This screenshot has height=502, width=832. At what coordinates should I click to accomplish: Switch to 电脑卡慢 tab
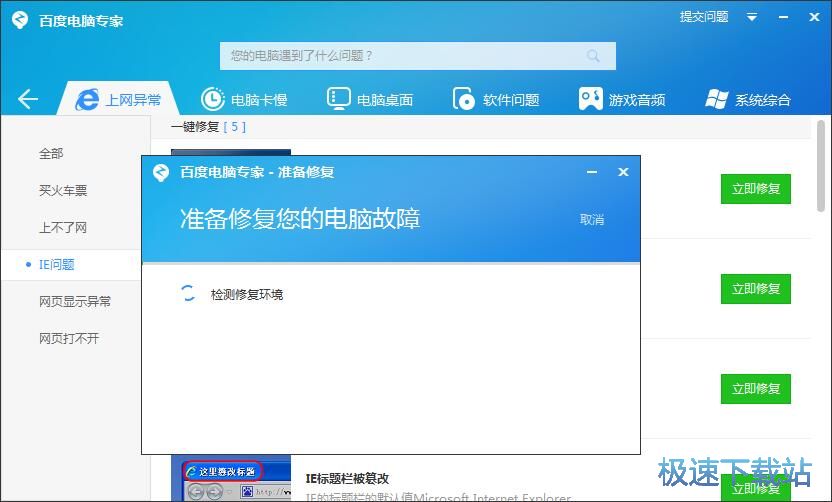[244, 99]
